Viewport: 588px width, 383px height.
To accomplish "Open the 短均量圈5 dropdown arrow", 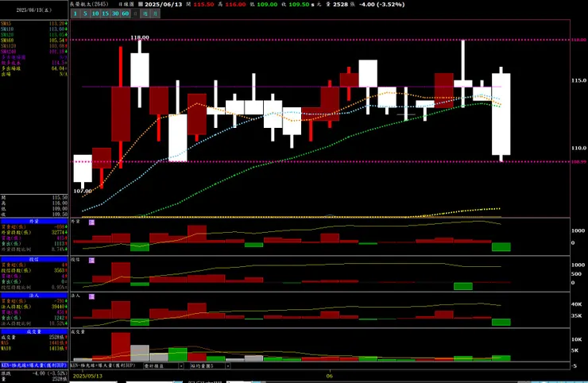I will pos(227,366).
